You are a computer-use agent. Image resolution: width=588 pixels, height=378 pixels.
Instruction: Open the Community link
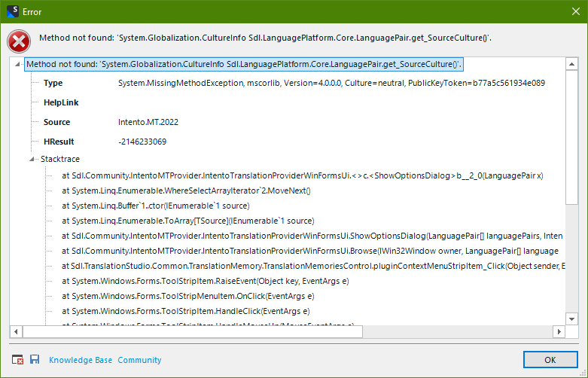pyautogui.click(x=139, y=360)
